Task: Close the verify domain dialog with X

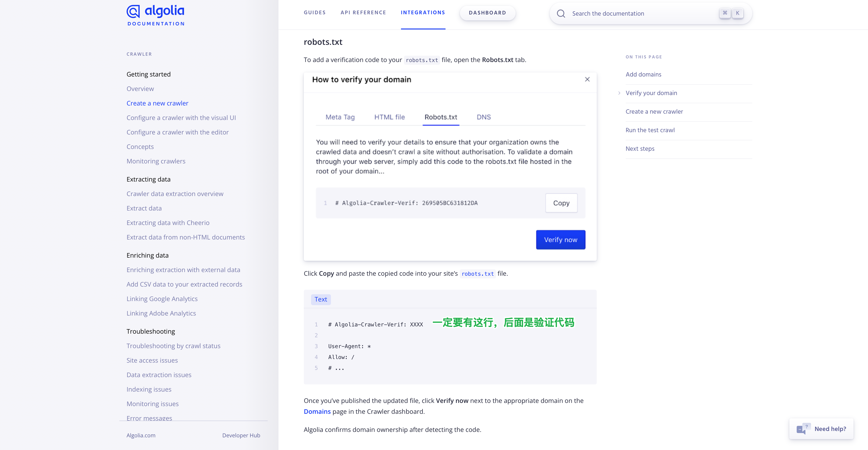Action: coord(587,79)
